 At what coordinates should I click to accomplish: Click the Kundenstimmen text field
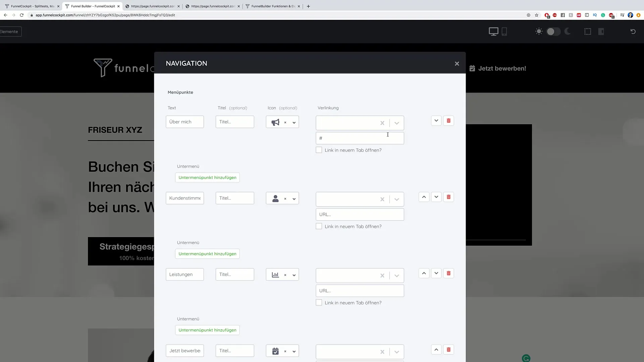[185, 198]
